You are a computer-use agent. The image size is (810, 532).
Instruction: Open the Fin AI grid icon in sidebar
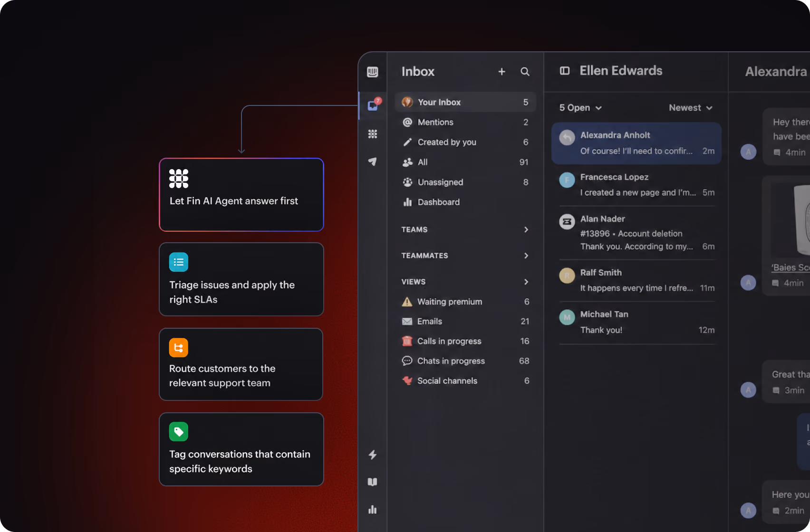click(373, 134)
